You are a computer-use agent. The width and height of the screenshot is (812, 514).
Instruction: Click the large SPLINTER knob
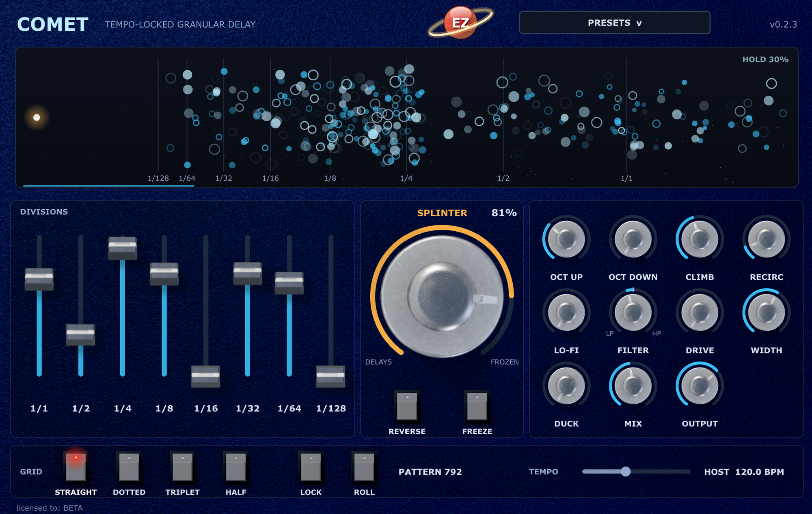click(442, 297)
